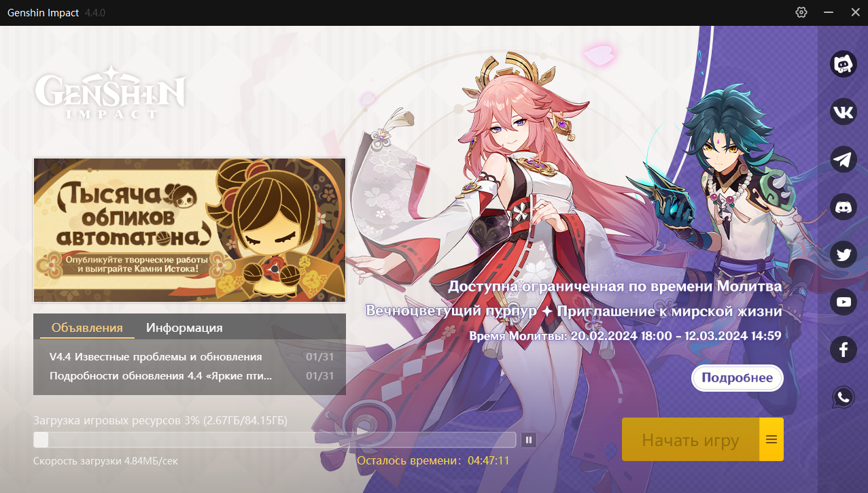Switch to the Объявления tab
This screenshot has height=493, width=868.
pyautogui.click(x=87, y=328)
